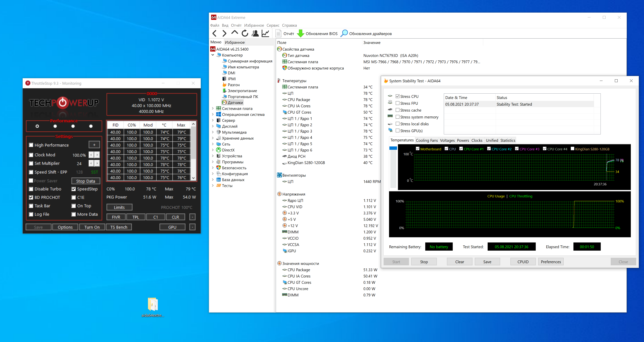Uncheck the BD PROCHOT option
644x342 pixels.
point(31,197)
